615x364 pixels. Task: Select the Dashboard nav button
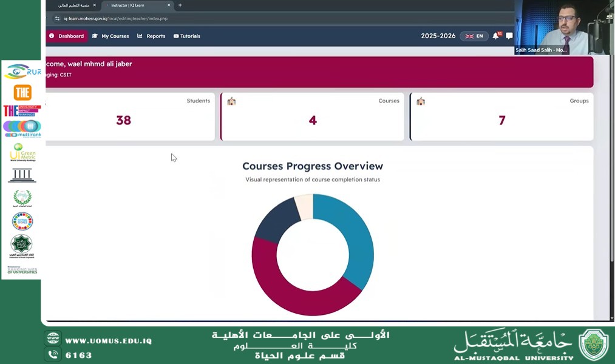66,36
